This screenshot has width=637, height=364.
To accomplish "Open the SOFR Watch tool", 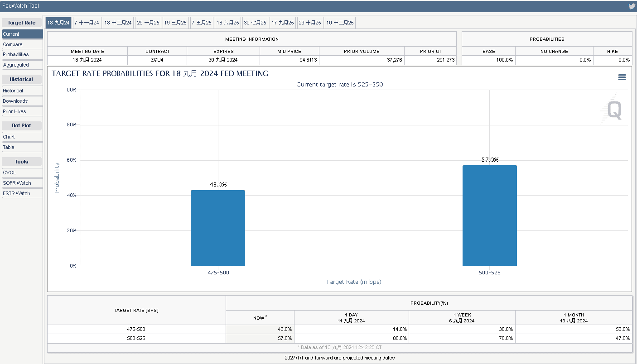I will (22, 183).
